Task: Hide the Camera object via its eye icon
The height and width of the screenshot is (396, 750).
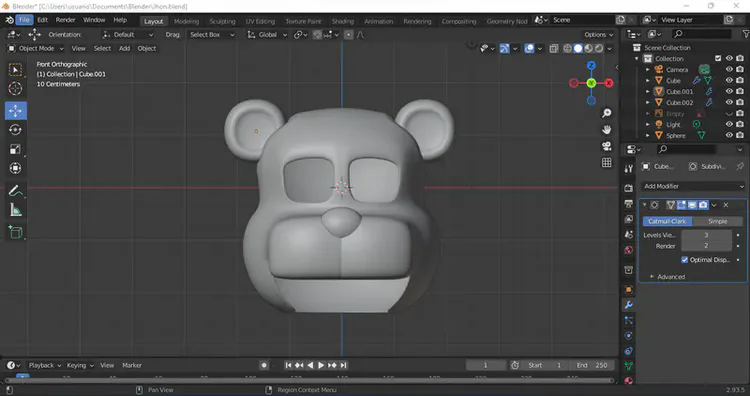Action: (729, 69)
